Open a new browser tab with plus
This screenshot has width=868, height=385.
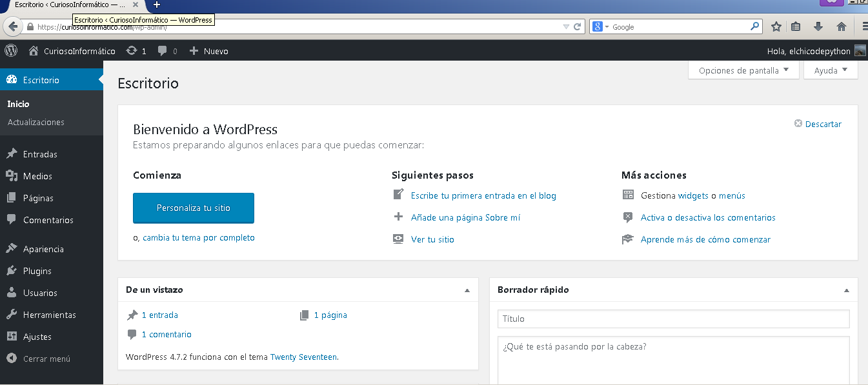click(x=156, y=5)
